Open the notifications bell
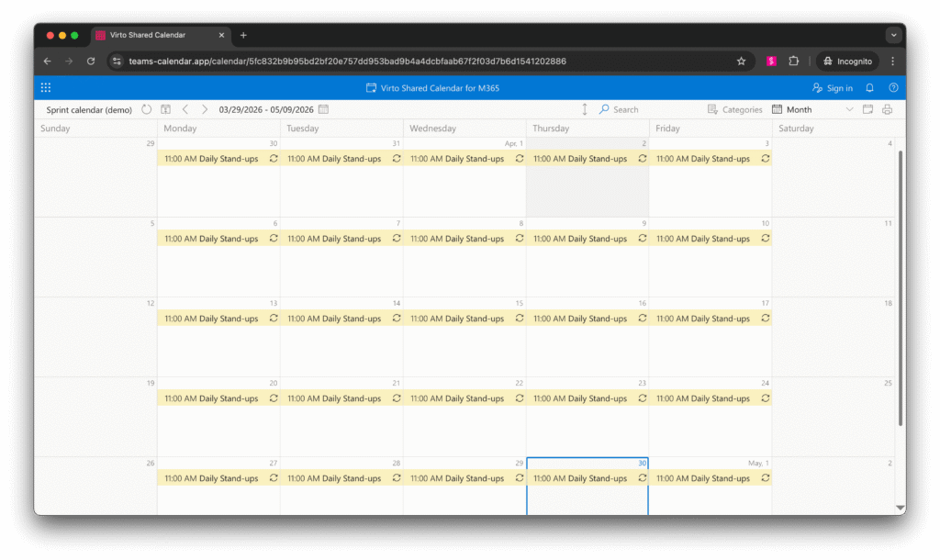This screenshot has height=560, width=940. pos(870,87)
